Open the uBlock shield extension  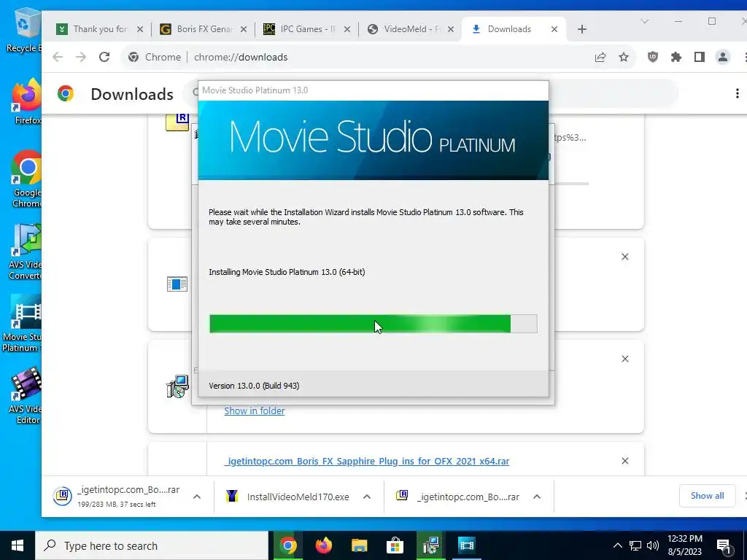tap(653, 57)
